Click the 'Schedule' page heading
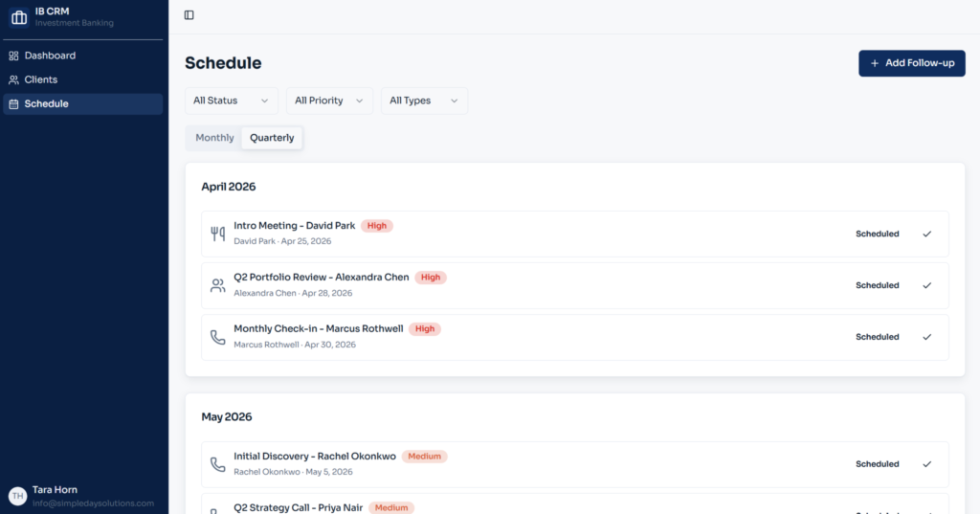 pos(223,63)
